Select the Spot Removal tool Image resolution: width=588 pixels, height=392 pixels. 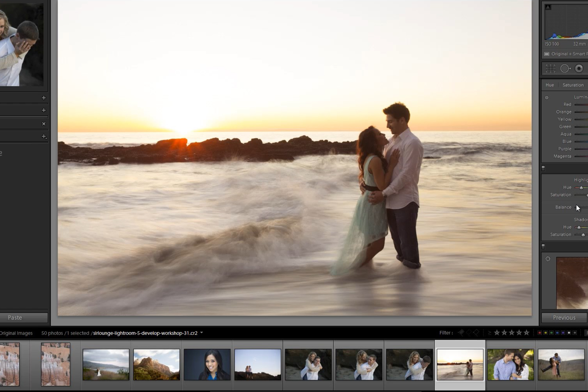tap(565, 69)
